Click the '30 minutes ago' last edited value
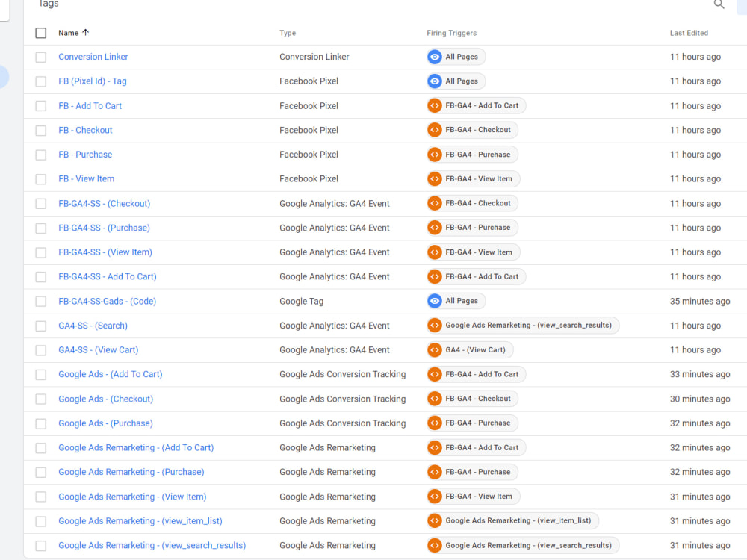The height and width of the screenshot is (560, 747). 699,399
